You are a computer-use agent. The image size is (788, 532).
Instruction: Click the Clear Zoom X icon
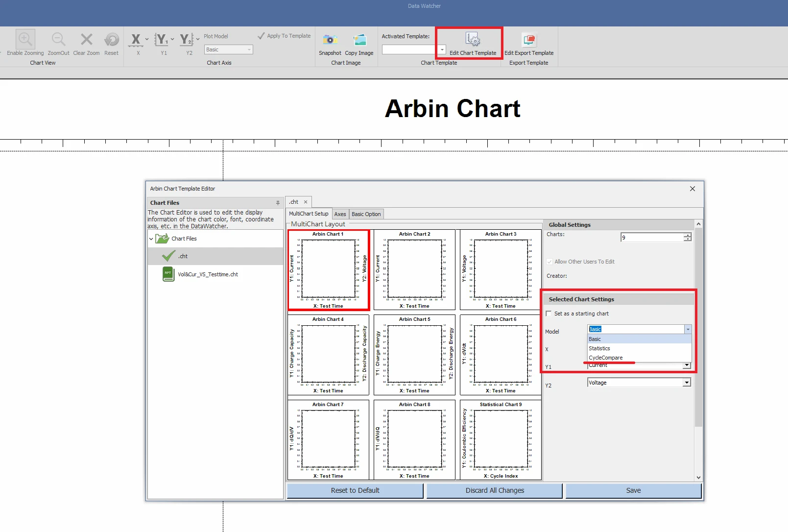(x=87, y=39)
